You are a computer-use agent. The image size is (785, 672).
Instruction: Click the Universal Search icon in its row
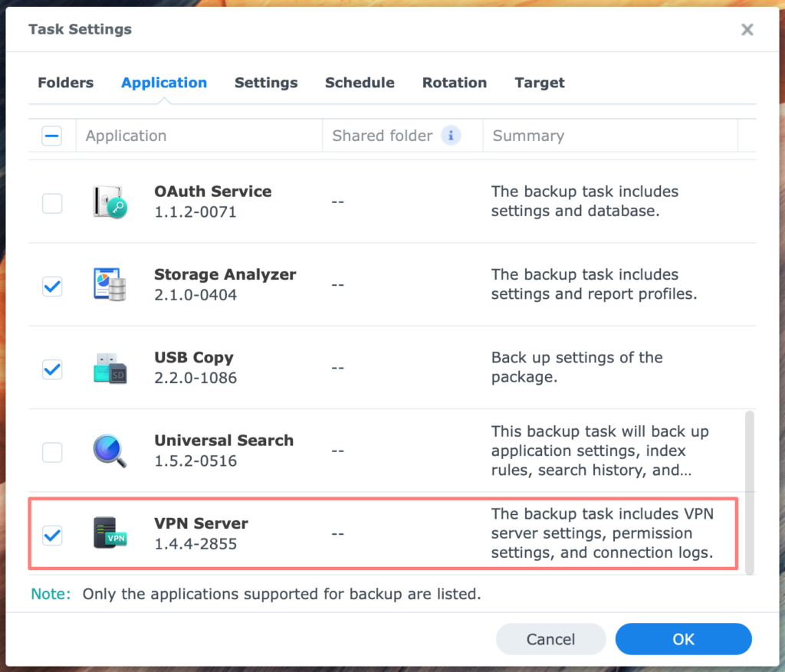click(110, 451)
